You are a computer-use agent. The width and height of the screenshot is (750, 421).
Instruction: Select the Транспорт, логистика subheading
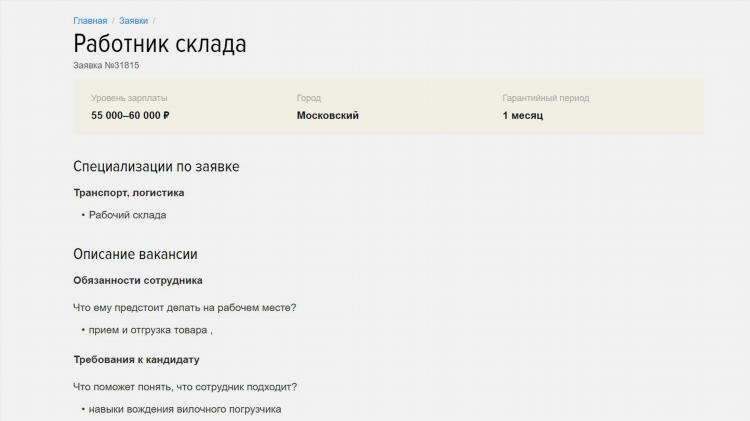[x=129, y=193]
